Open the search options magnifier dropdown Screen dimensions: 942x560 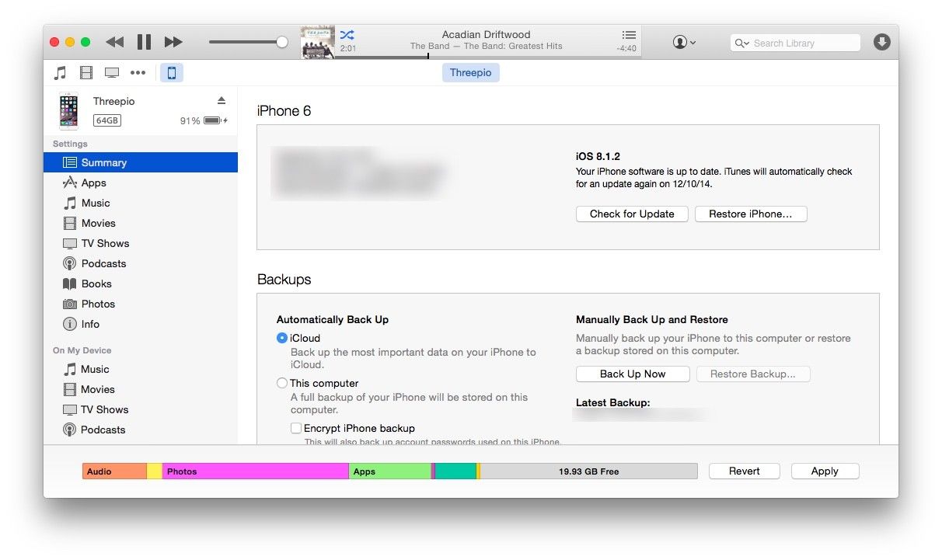742,43
